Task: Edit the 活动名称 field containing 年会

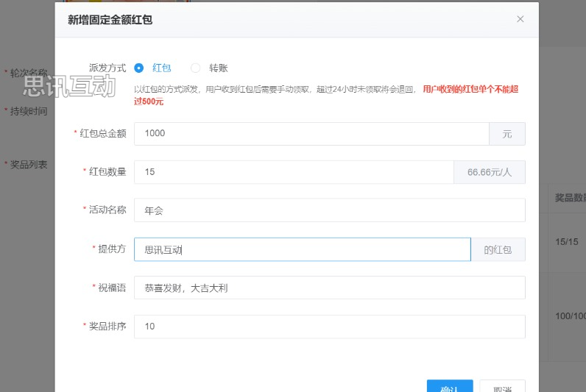Action: point(329,210)
